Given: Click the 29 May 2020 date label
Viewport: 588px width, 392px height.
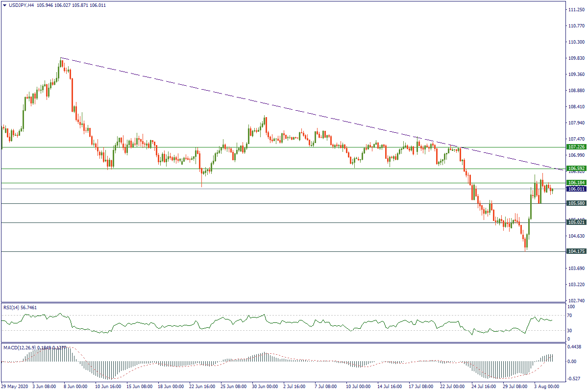Looking at the screenshot, I should pyautogui.click(x=16, y=387).
